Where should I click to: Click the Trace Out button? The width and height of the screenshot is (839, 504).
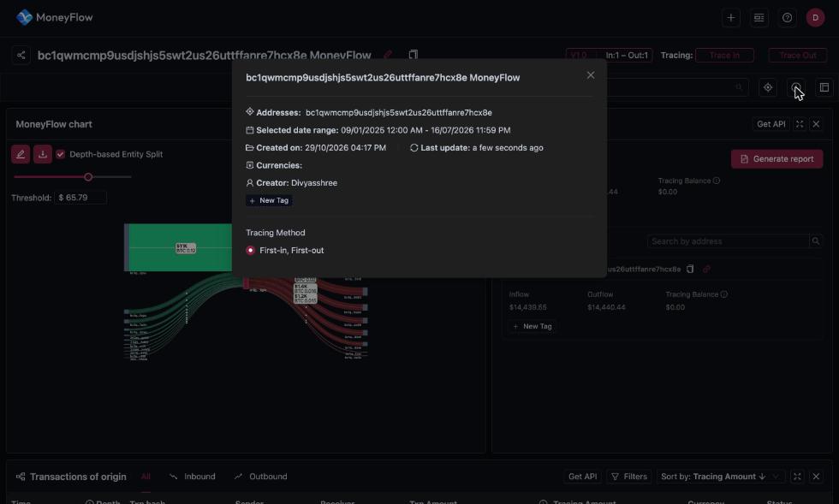(798, 55)
